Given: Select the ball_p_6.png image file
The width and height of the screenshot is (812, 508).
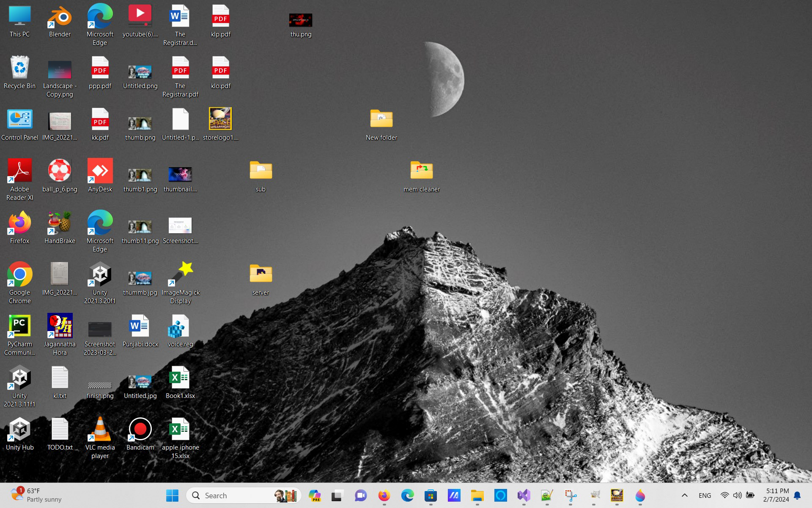Looking at the screenshot, I should click(60, 176).
